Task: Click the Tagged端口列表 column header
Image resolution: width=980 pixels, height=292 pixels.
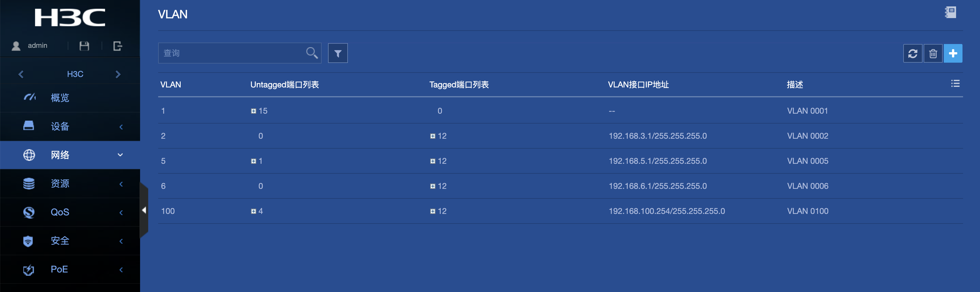Action: coord(459,85)
